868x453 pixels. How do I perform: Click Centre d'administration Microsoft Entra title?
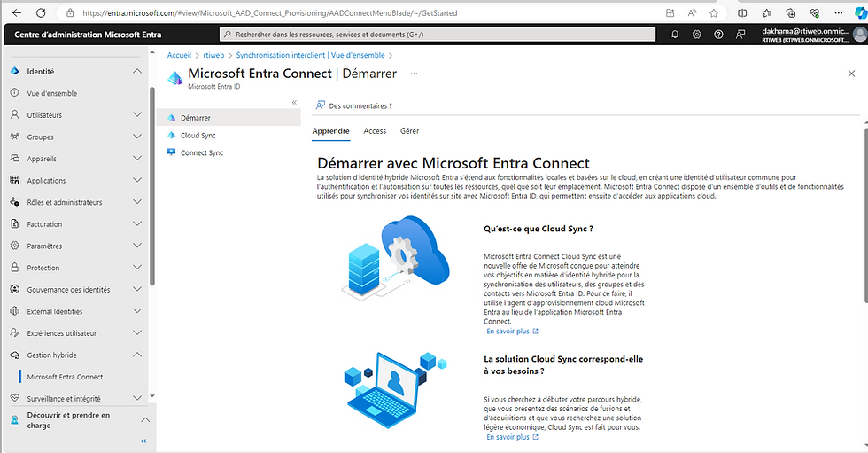88,35
